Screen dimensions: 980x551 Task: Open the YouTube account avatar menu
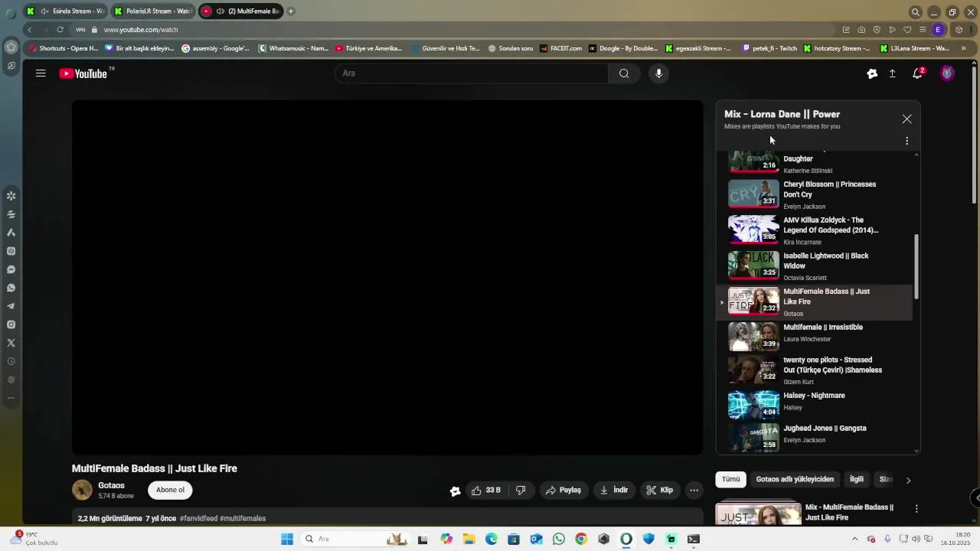tap(947, 73)
